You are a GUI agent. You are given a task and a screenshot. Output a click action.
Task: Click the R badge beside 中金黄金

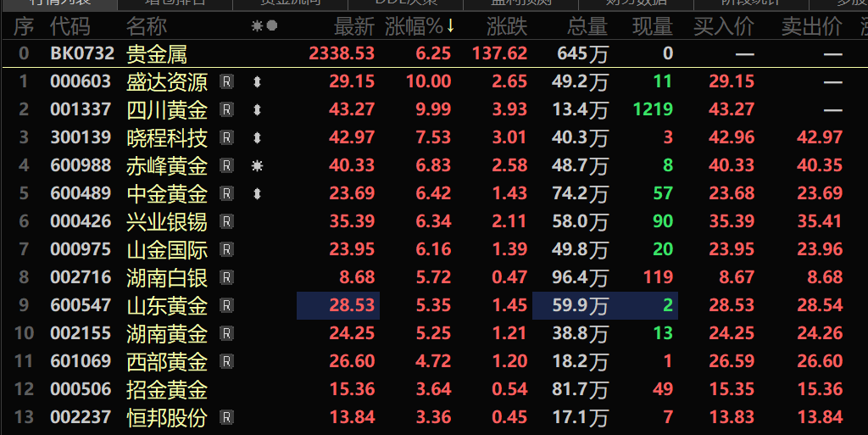pos(226,193)
